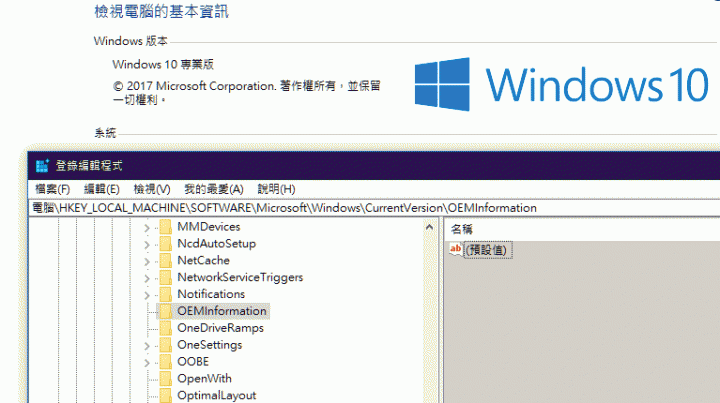Click the tree pane scroll-up arrow
The width and height of the screenshot is (720, 403).
tap(429, 227)
